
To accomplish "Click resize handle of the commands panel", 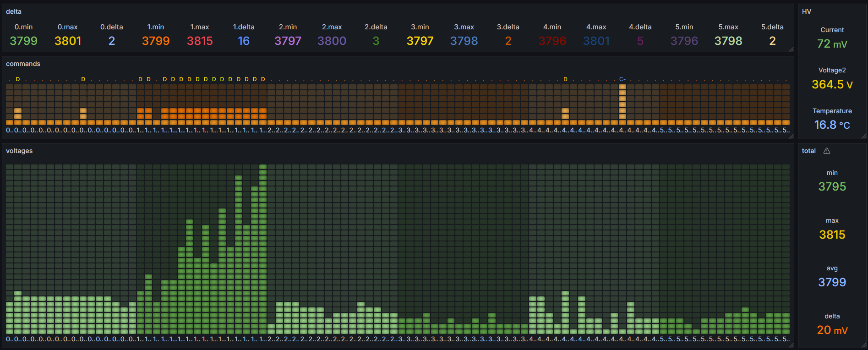I will 792,137.
